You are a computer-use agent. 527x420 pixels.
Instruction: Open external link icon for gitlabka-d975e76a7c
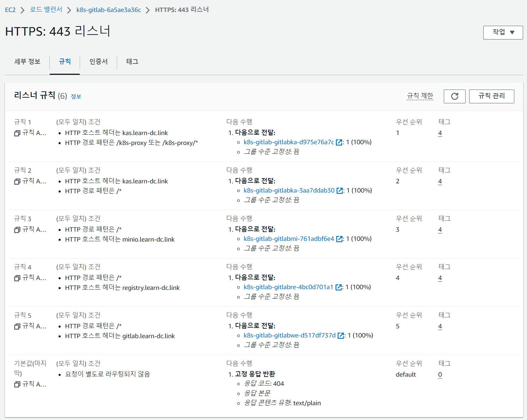(x=339, y=142)
